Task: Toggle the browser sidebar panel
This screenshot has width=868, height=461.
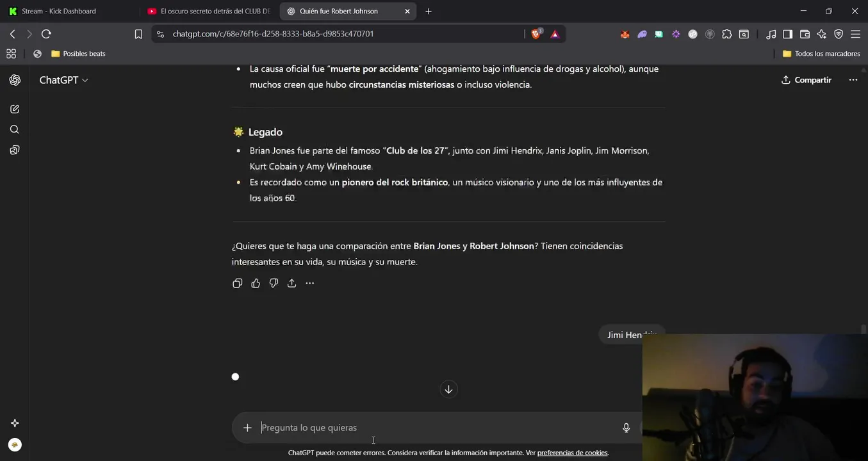Action: pyautogui.click(x=788, y=35)
